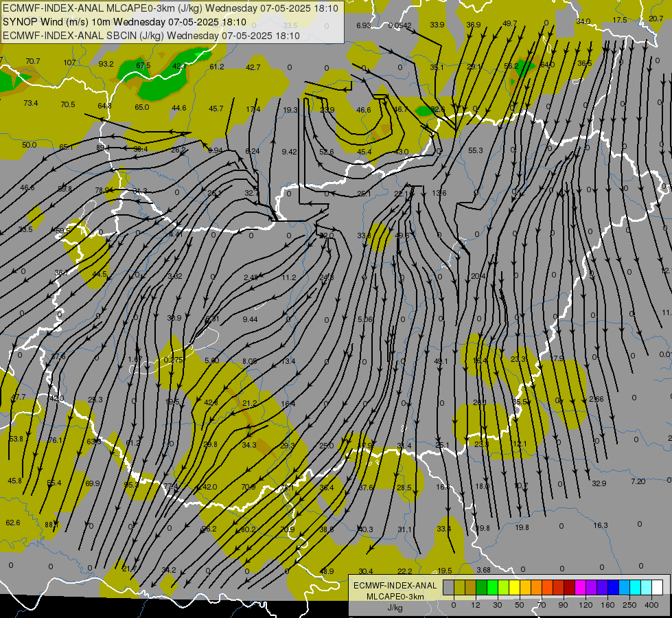Click the grid value 2.66
The width and height of the screenshot is (672, 618).
coord(596,399)
